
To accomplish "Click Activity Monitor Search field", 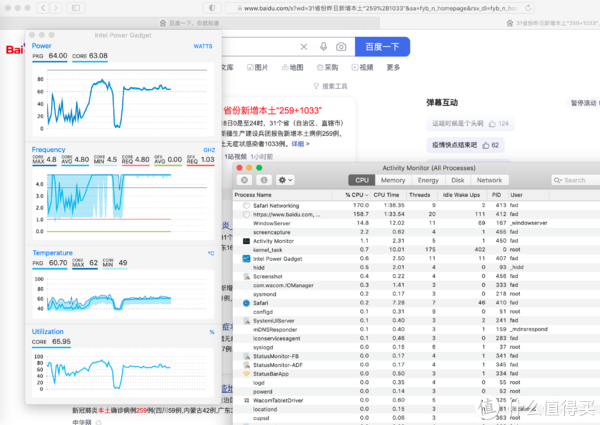I will (x=576, y=180).
